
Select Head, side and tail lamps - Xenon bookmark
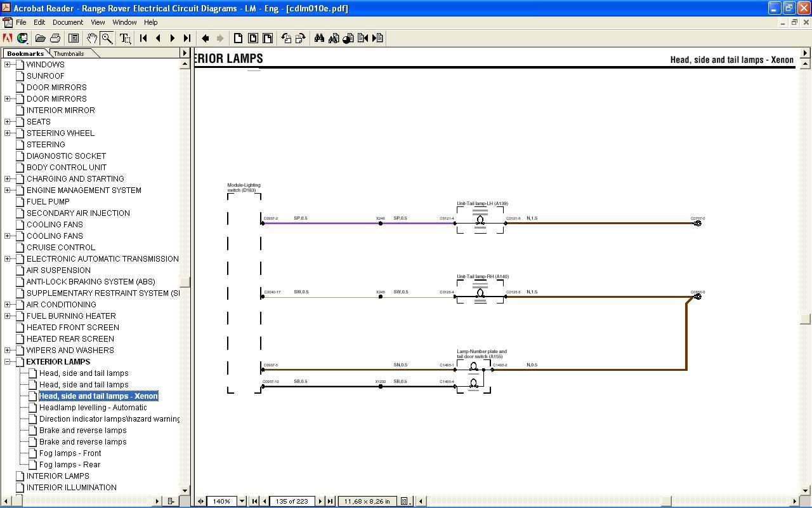pos(98,396)
